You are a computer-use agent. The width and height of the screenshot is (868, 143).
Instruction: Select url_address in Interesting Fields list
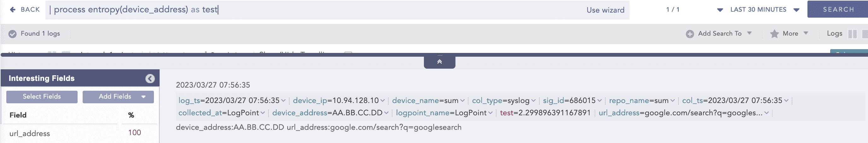coord(30,134)
